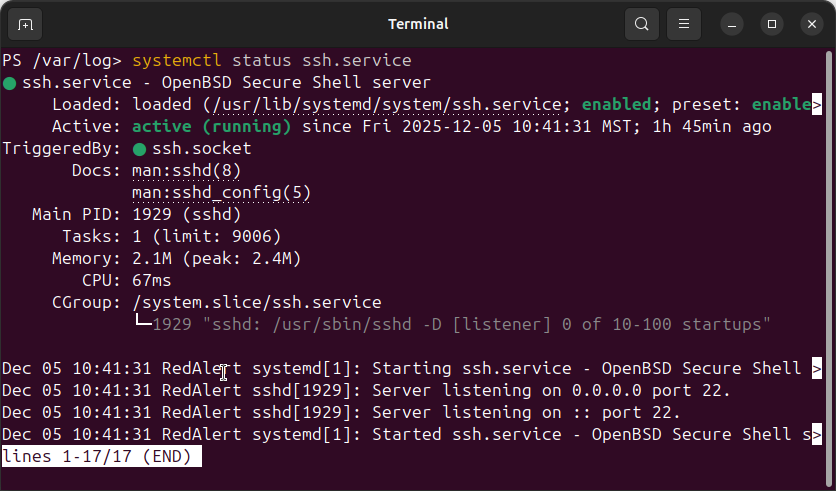
Task: Click the truncation arrow on Started ssh.service line
Action: click(x=817, y=434)
